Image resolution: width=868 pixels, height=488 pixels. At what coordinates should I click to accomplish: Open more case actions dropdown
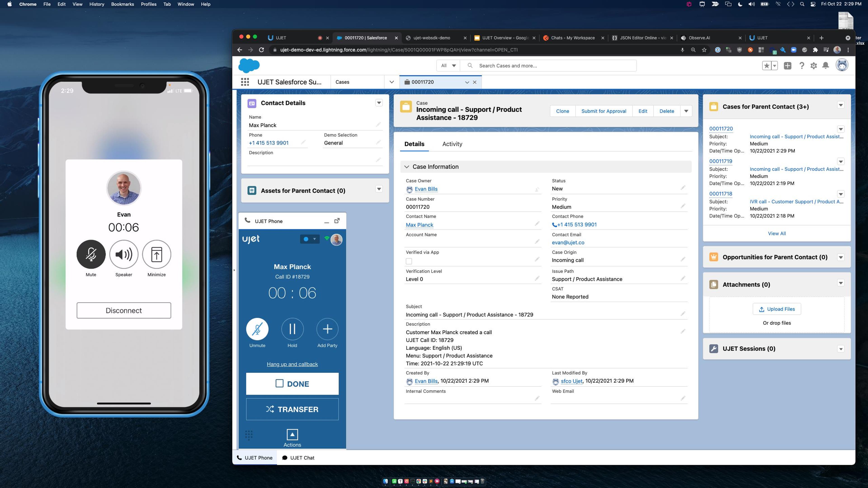click(686, 111)
